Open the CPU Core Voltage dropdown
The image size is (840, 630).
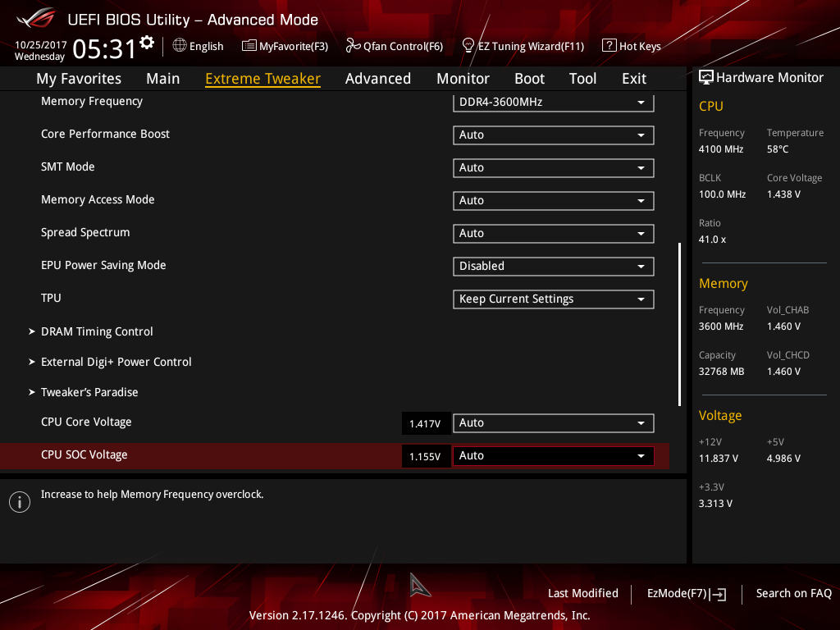[554, 422]
